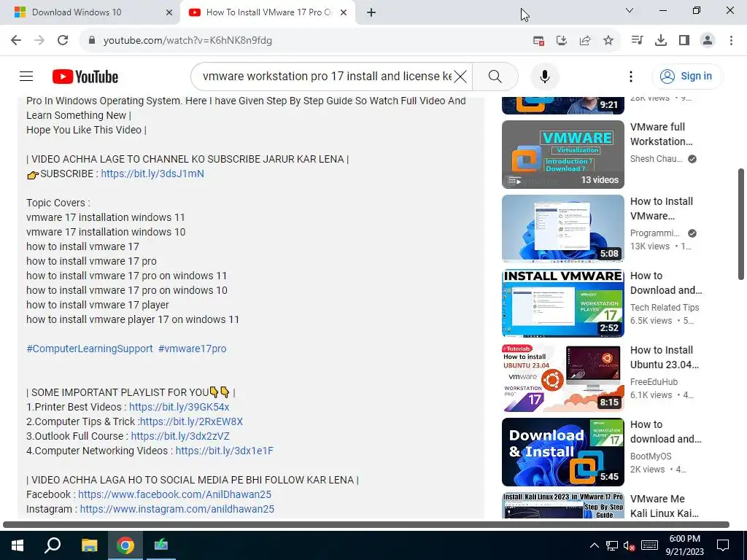
Task: Open Chrome three-dot menu
Action: (731, 41)
